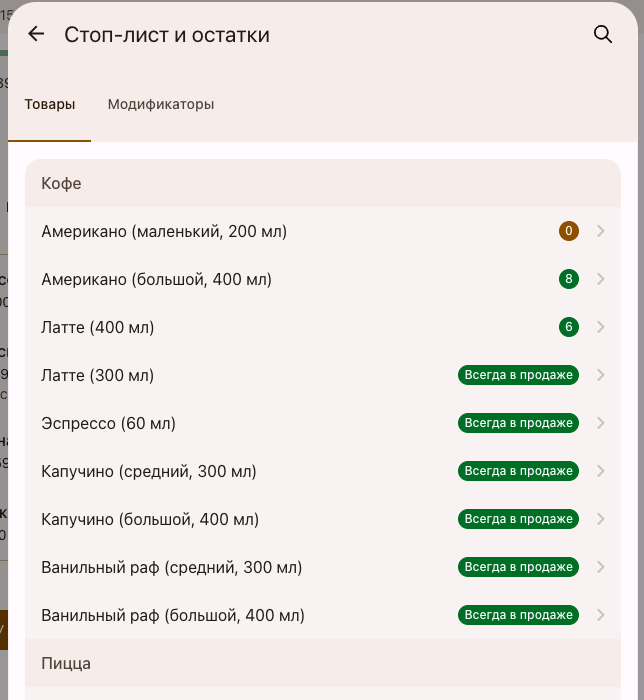Click chevron for Капучино средний 300 мл
The image size is (644, 700).
click(x=601, y=471)
